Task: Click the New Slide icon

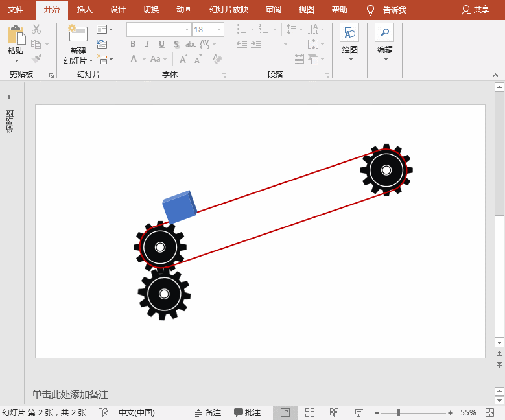Action: (78, 33)
